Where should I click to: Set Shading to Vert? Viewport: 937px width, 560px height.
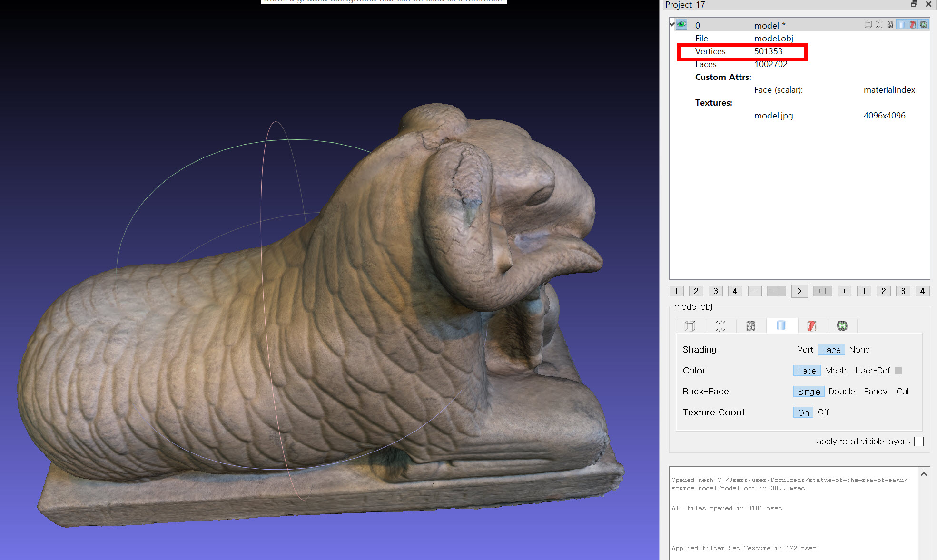coord(805,350)
